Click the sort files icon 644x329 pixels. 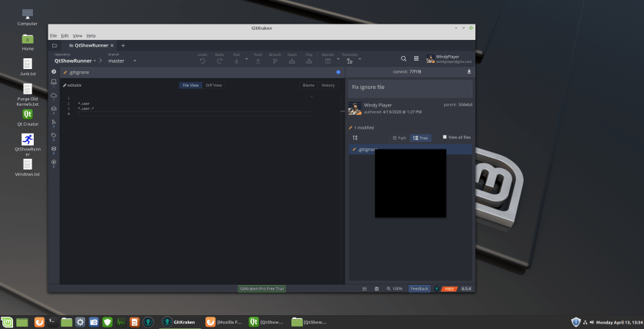click(x=355, y=137)
